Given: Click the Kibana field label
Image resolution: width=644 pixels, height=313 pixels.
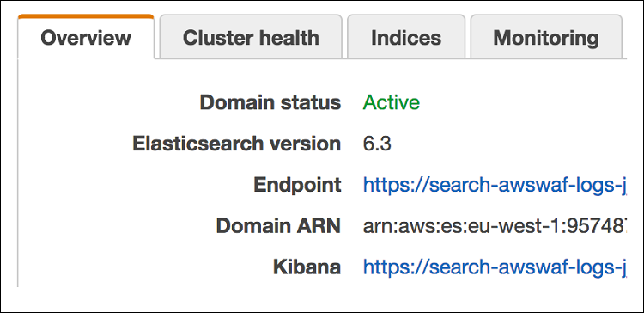Looking at the screenshot, I should (x=307, y=267).
